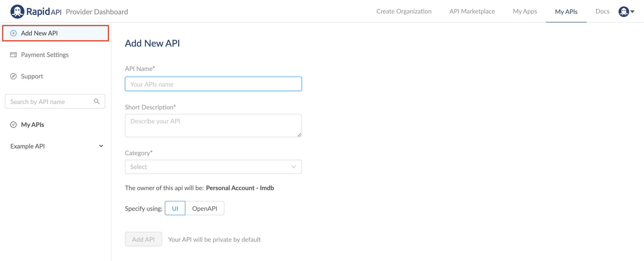Image resolution: width=644 pixels, height=261 pixels.
Task: Open the Docs link in header
Action: coord(602,11)
